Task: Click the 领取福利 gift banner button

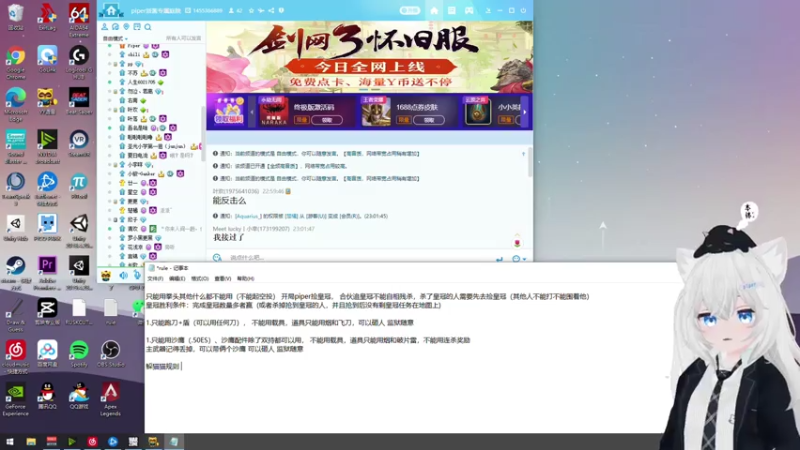Action: [229, 111]
